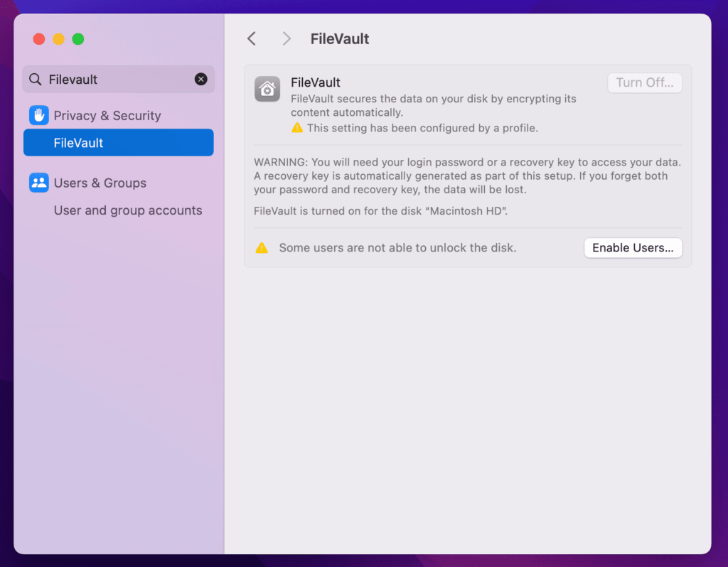This screenshot has width=728, height=567.
Task: Click the warning icon next to unlock message
Action: point(262,248)
